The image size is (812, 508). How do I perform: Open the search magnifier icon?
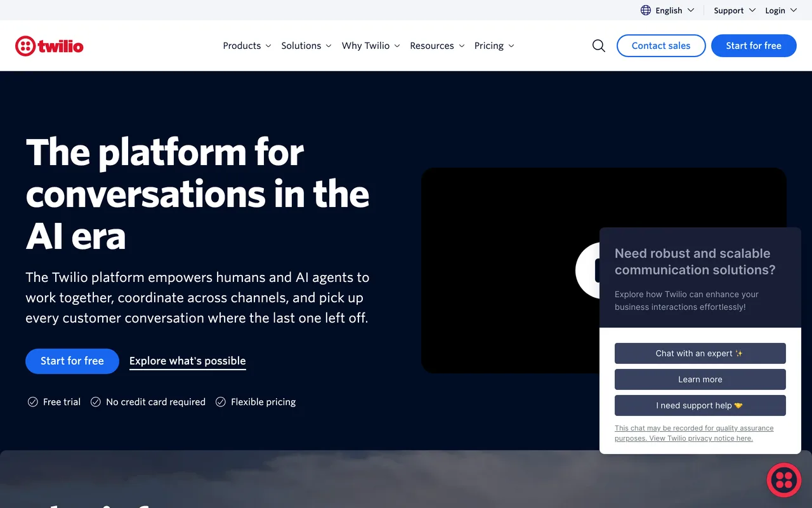click(x=598, y=46)
